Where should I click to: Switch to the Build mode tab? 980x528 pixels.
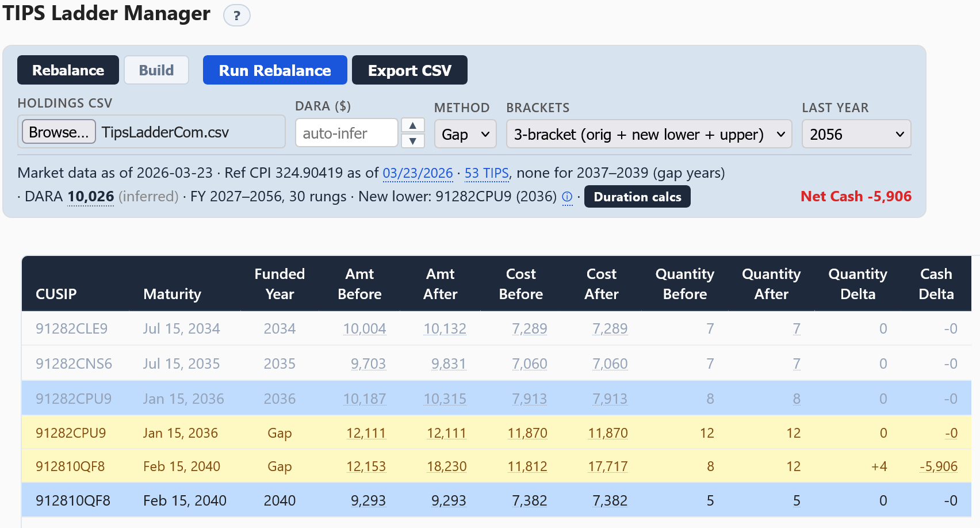(156, 70)
